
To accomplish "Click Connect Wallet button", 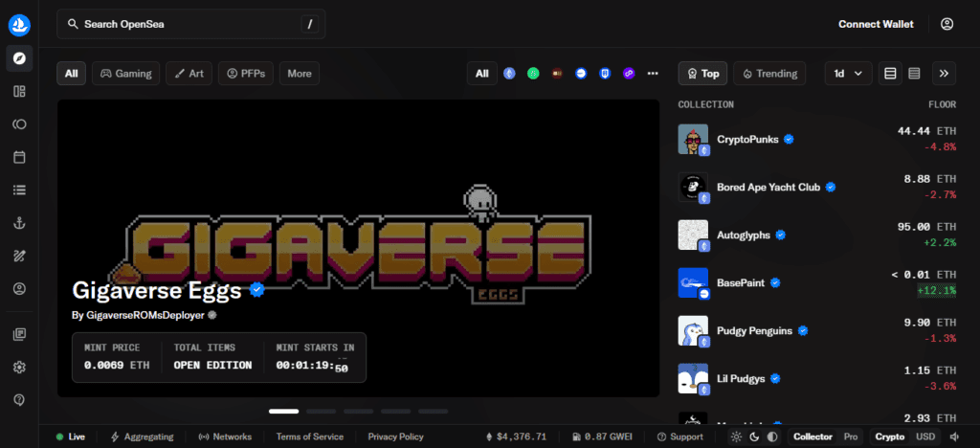I will (x=876, y=24).
